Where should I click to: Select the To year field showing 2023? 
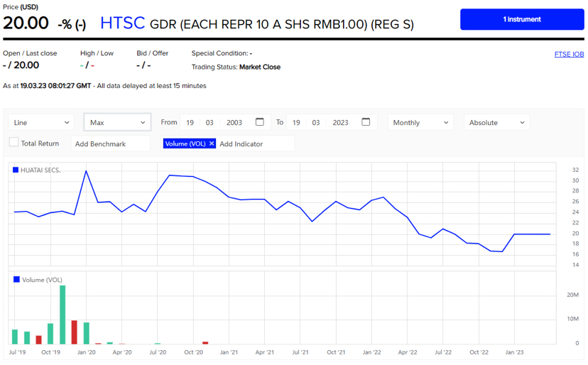tap(340, 123)
